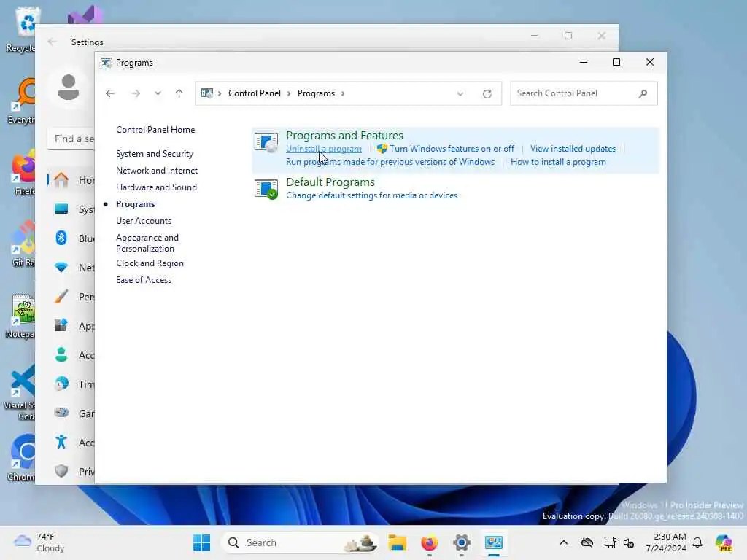
Task: Click Find a setting box in Settings
Action: coord(71,139)
